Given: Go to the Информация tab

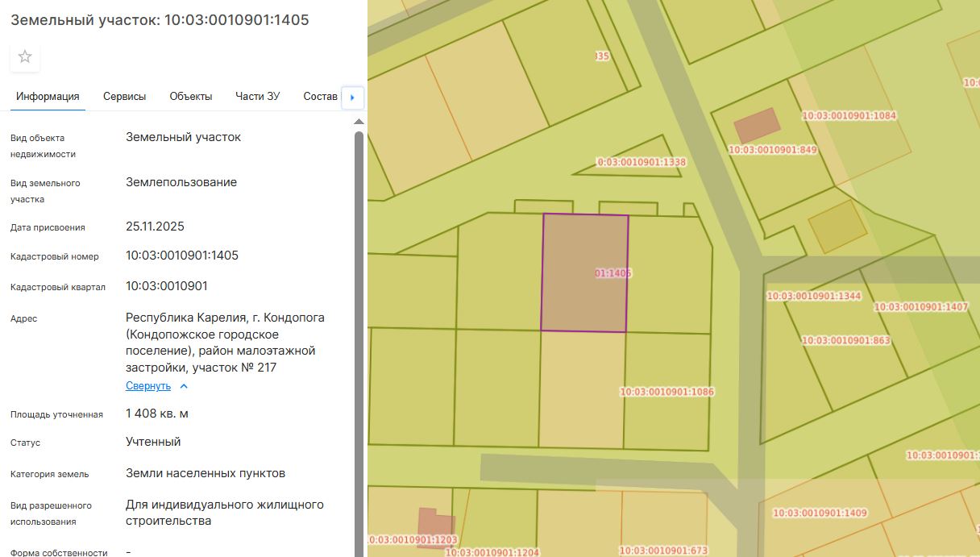Looking at the screenshot, I should pyautogui.click(x=48, y=97).
